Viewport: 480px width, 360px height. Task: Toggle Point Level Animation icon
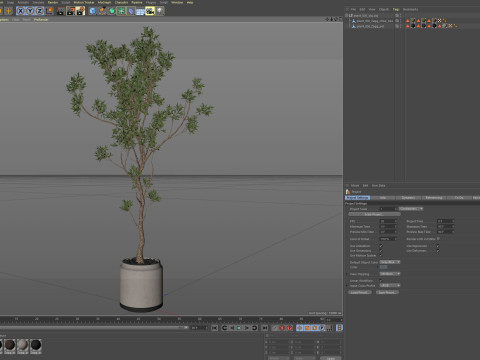(329, 328)
